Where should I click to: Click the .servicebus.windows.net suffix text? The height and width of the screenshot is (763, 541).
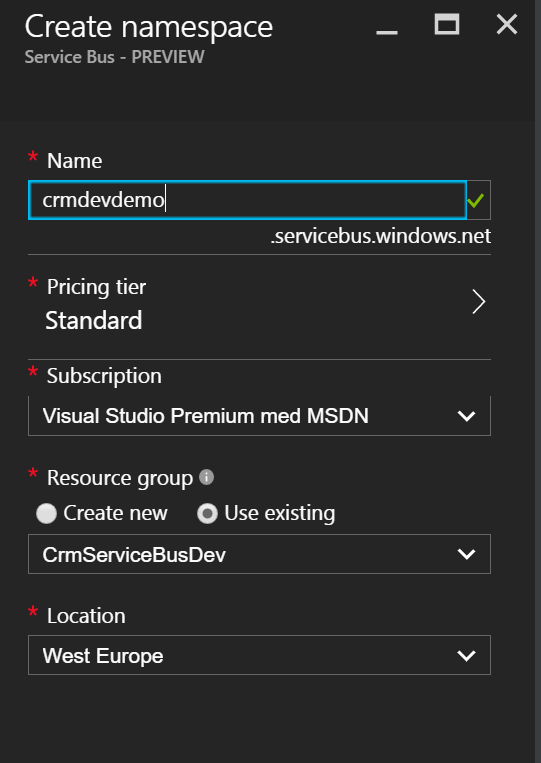tap(380, 236)
